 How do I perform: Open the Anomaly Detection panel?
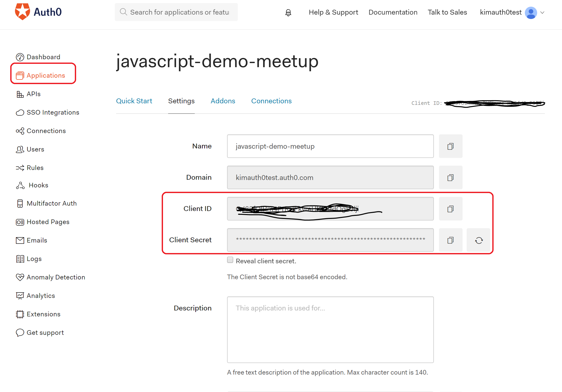click(56, 277)
